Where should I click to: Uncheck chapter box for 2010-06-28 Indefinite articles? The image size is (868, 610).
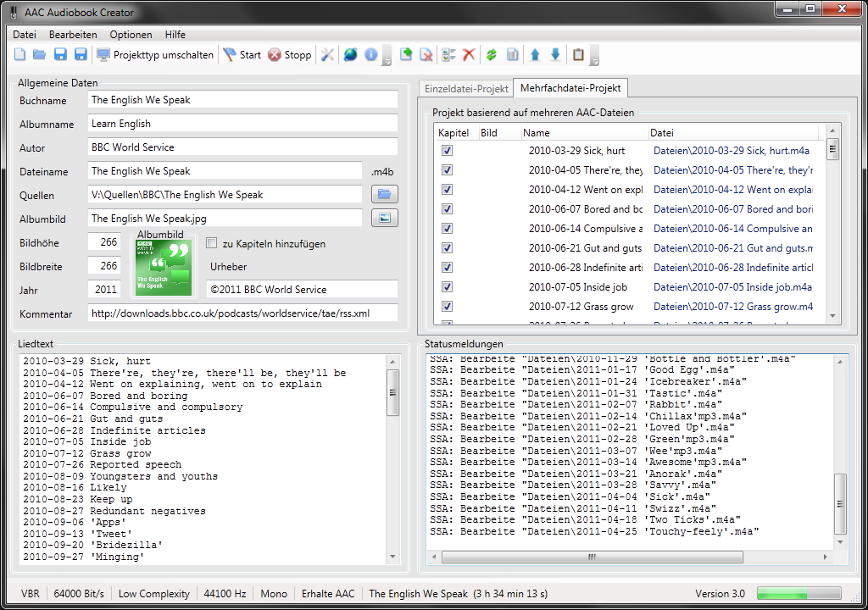point(448,268)
